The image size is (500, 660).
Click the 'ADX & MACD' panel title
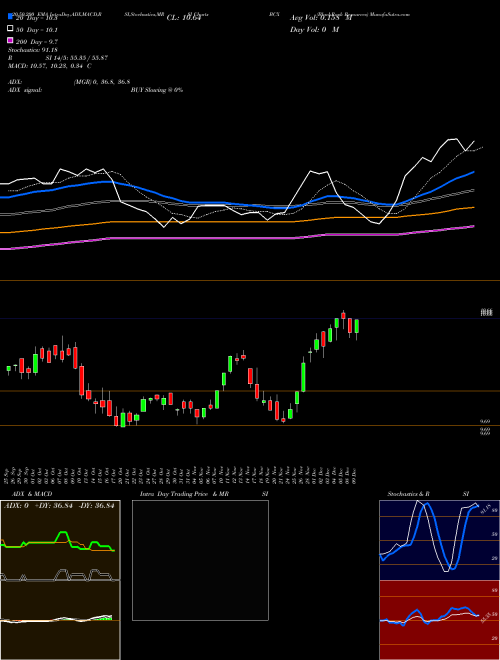click(x=32, y=494)
